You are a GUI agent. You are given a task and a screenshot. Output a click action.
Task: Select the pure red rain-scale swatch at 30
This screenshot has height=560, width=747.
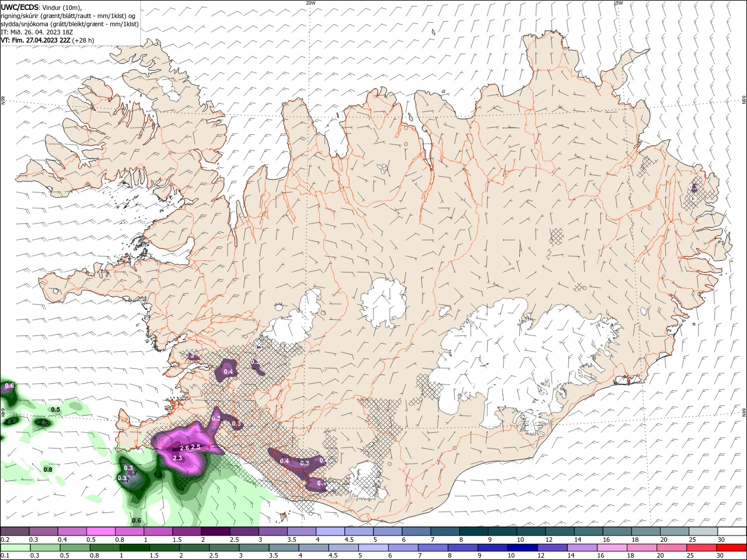click(x=731, y=548)
